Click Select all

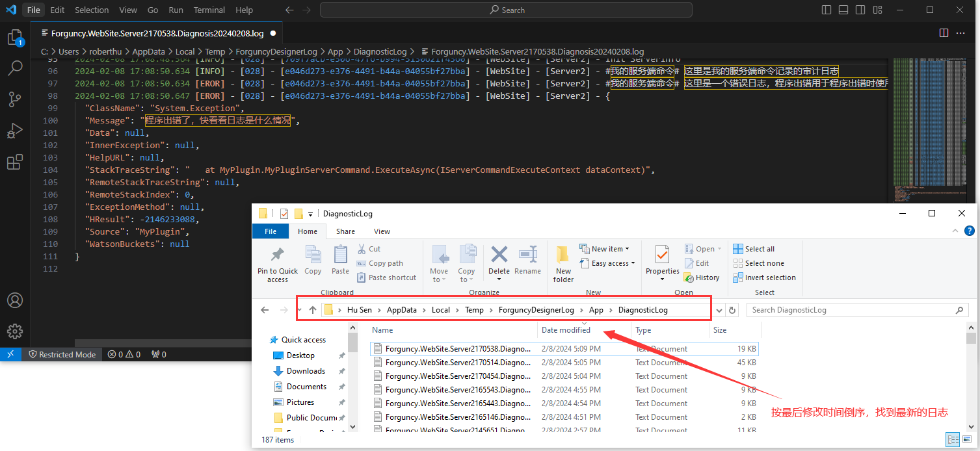pyautogui.click(x=754, y=249)
